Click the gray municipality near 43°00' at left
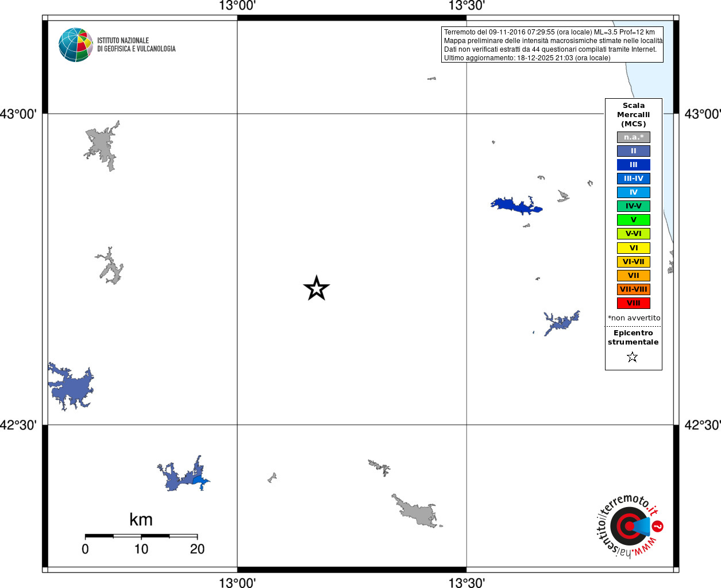Screen dimensions: 721x588 103,145
